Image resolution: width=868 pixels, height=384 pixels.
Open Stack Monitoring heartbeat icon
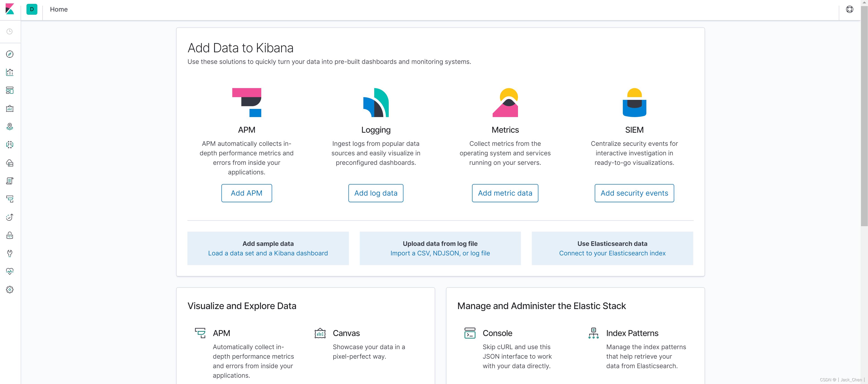10,271
